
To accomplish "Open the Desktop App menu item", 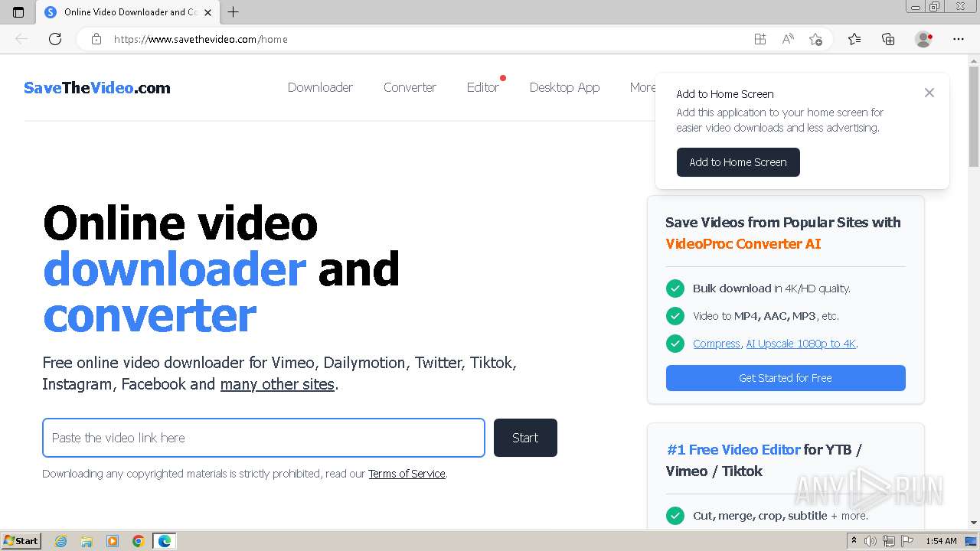I will coord(564,87).
